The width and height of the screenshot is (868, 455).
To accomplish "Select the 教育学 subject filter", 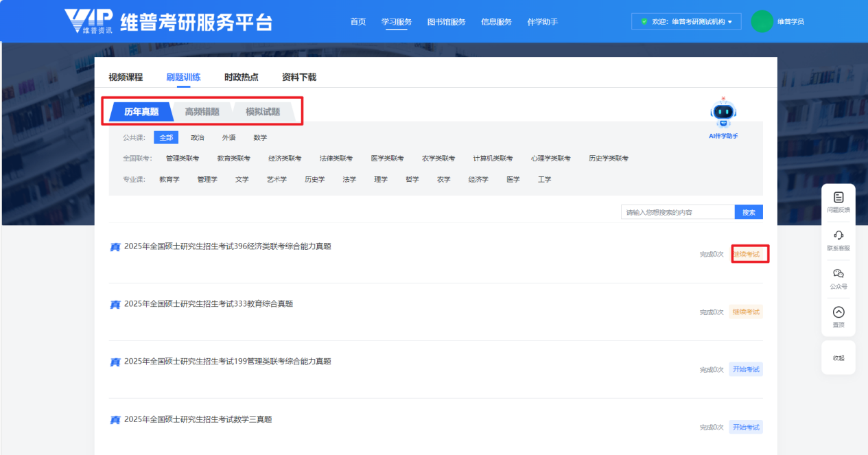I will 169,180.
